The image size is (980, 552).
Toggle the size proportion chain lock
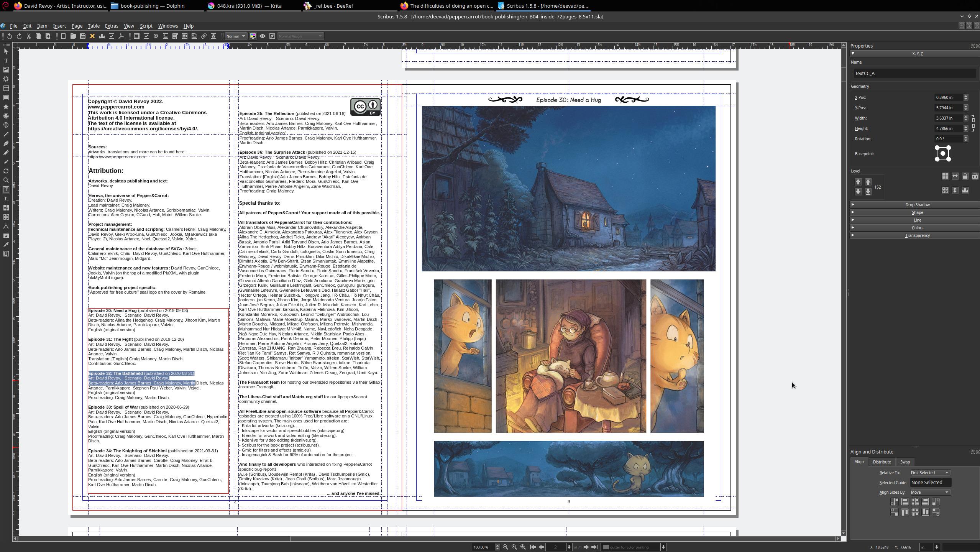click(973, 123)
